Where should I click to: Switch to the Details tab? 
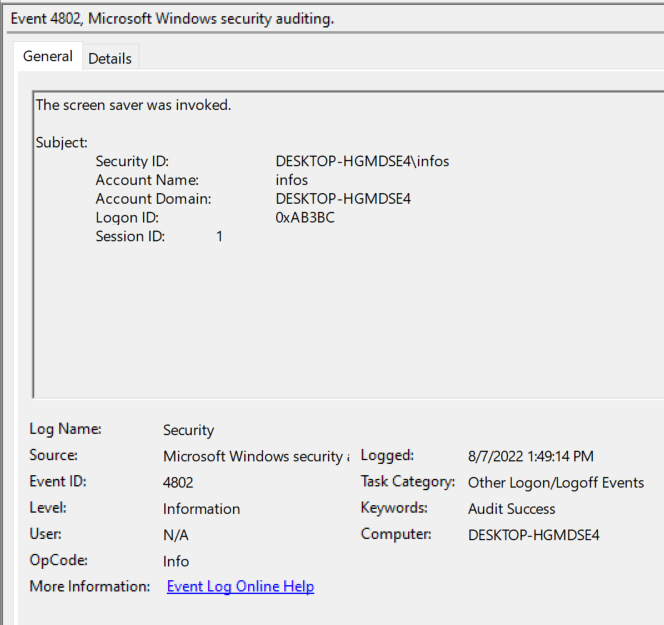109,58
